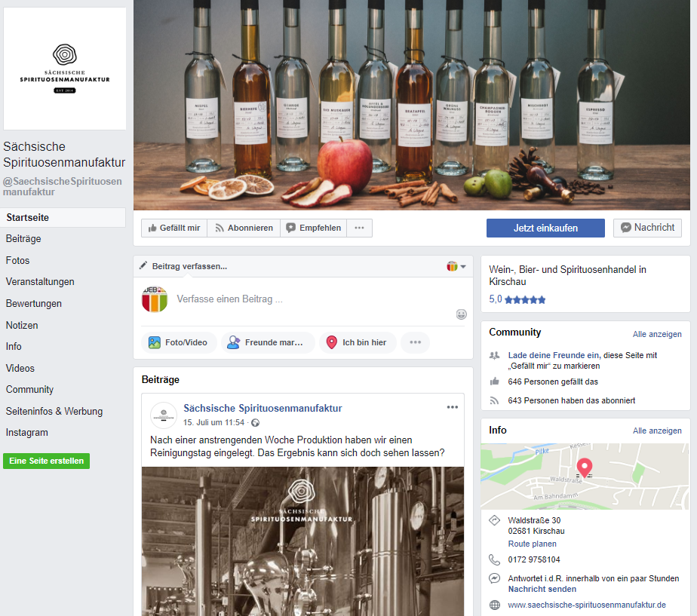Click the text 643 Personen haben das abonniert

(x=572, y=400)
